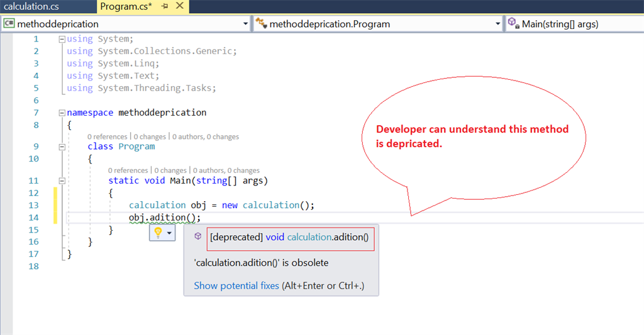Click 'calculation' type name in tooltip signature
The width and height of the screenshot is (644, 335).
(x=309, y=238)
